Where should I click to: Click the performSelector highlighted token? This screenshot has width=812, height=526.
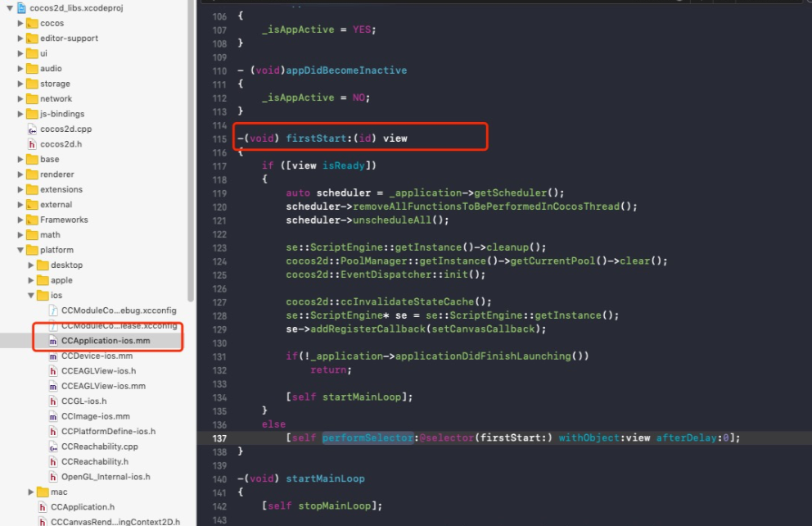click(x=368, y=438)
